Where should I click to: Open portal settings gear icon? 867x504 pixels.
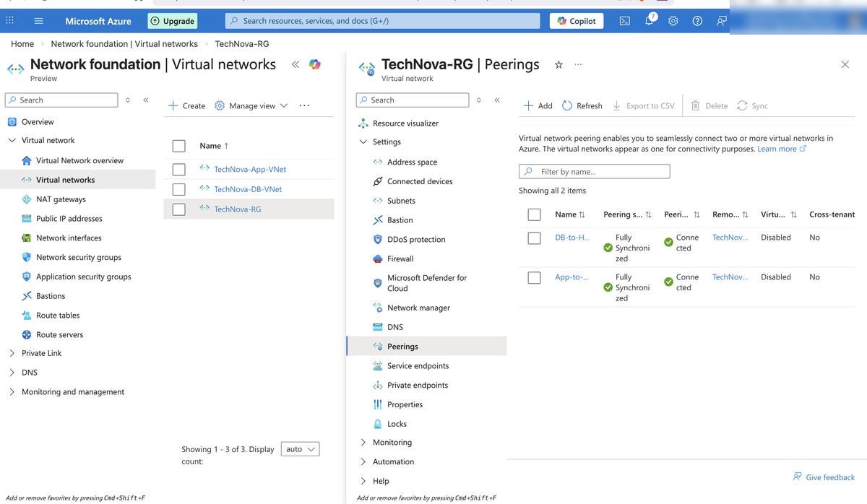[673, 21]
